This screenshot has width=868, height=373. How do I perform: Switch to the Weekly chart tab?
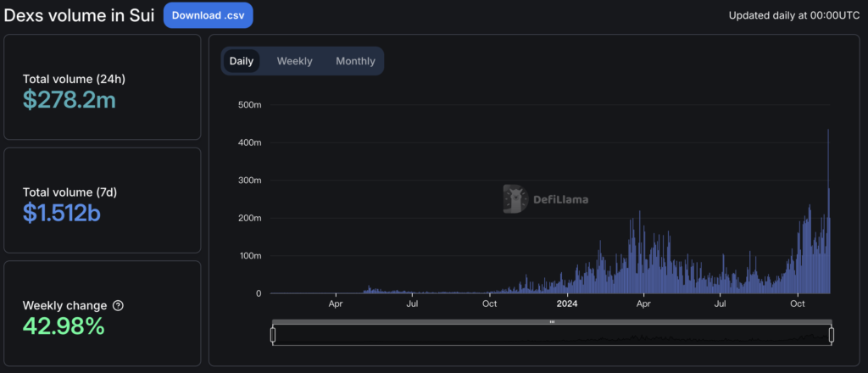tap(294, 61)
